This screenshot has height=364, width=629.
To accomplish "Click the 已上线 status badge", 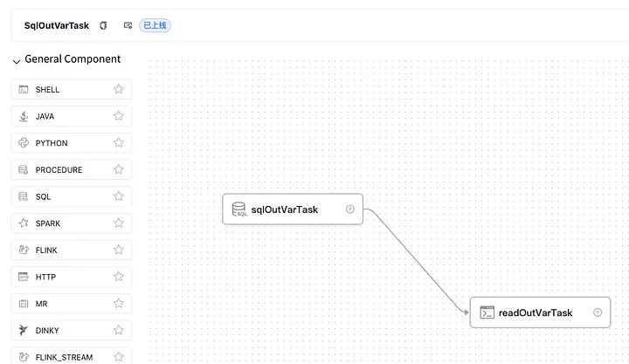I will (155, 25).
